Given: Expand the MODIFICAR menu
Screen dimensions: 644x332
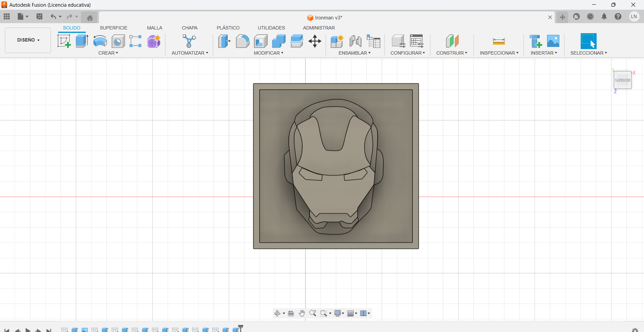Looking at the screenshot, I should pos(268,53).
